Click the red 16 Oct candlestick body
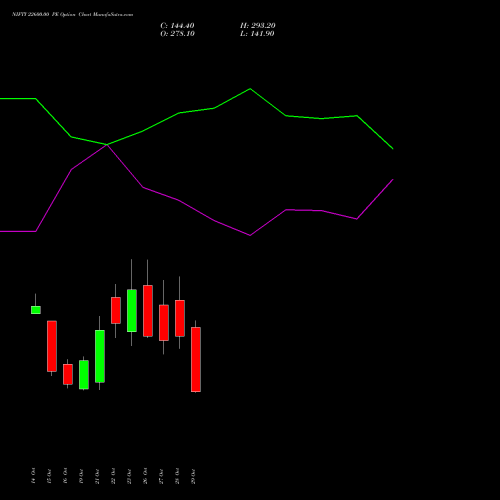The image size is (500, 500). pyautogui.click(x=68, y=374)
